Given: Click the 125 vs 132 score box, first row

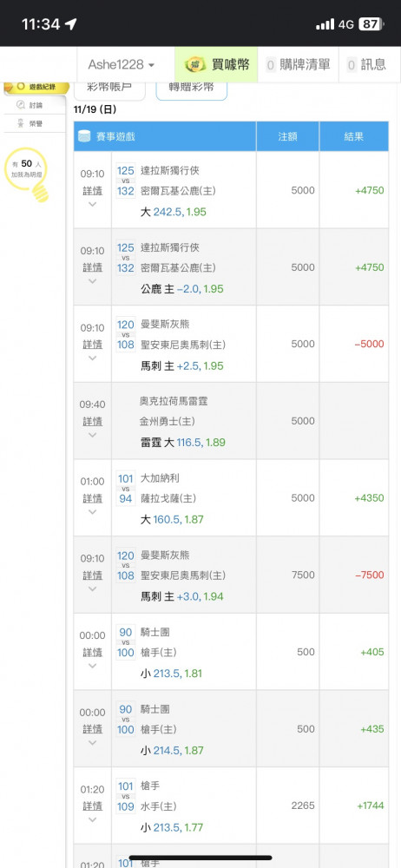Looking at the screenshot, I should click(x=126, y=181).
